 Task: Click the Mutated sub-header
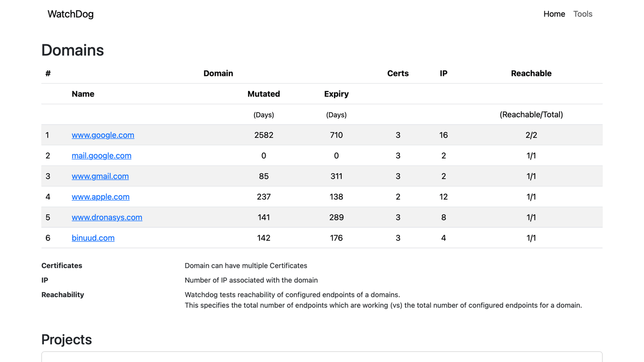pos(264,94)
